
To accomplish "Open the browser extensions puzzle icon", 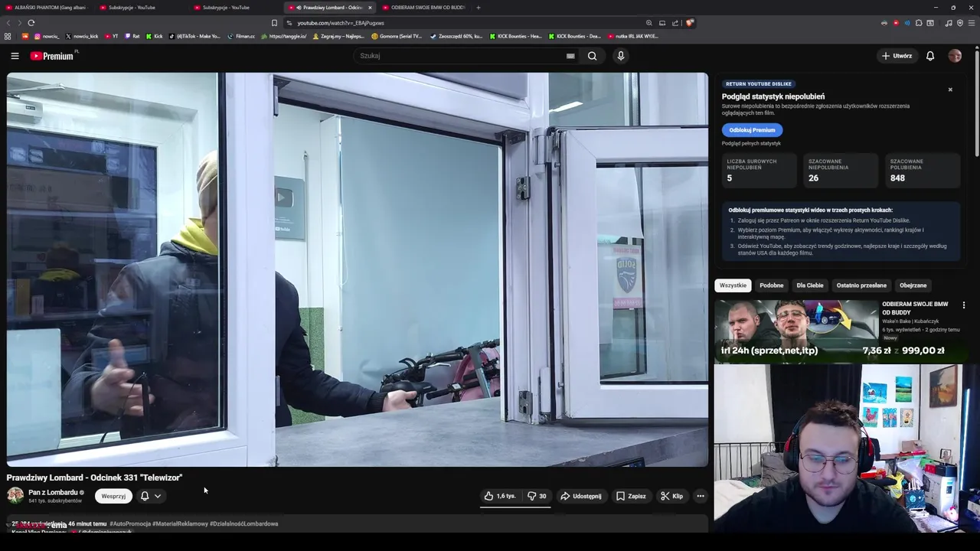I will click(x=919, y=23).
